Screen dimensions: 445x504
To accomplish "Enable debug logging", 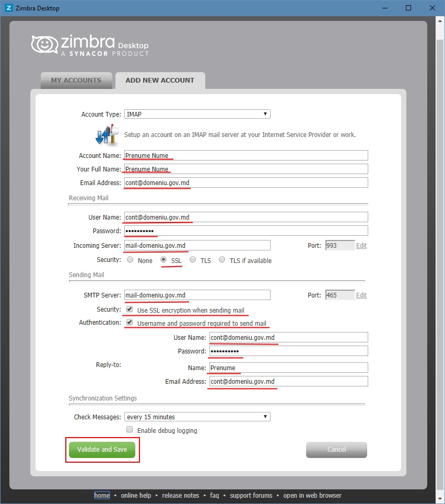I will click(x=130, y=430).
